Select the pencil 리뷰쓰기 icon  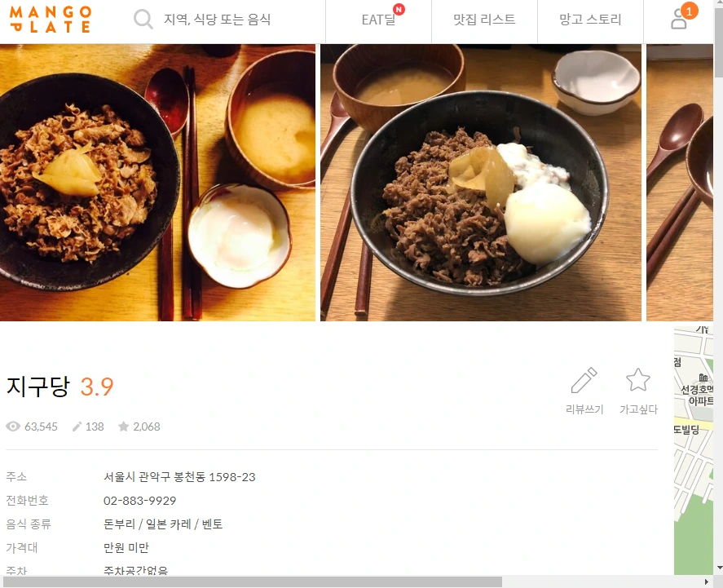pos(584,379)
